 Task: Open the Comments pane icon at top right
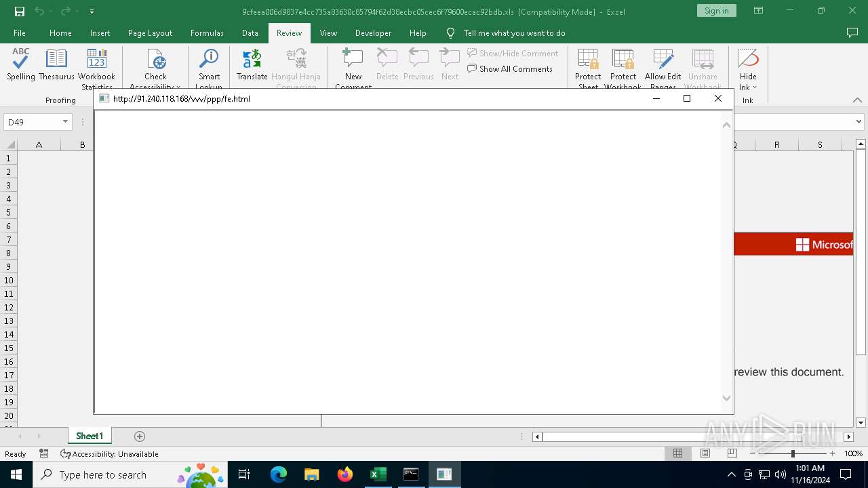(852, 33)
